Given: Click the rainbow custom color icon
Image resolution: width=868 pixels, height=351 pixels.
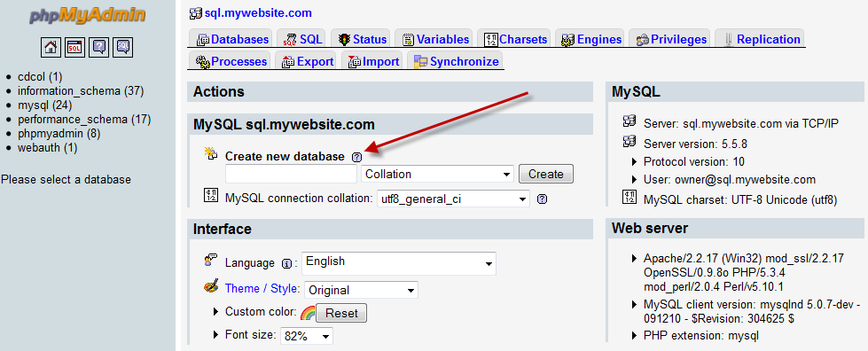Looking at the screenshot, I should pyautogui.click(x=308, y=314).
